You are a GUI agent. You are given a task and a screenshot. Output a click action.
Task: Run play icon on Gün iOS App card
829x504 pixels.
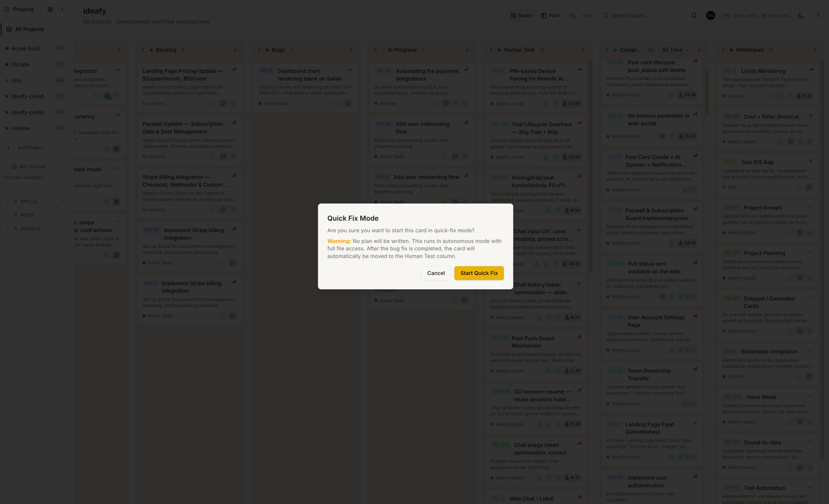(809, 187)
